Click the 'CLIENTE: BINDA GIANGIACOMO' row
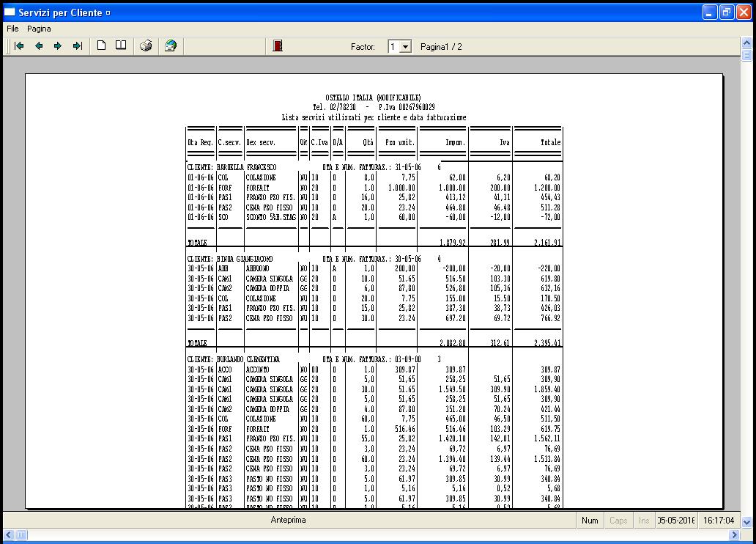Image resolution: width=756 pixels, height=544 pixels. tap(314, 259)
